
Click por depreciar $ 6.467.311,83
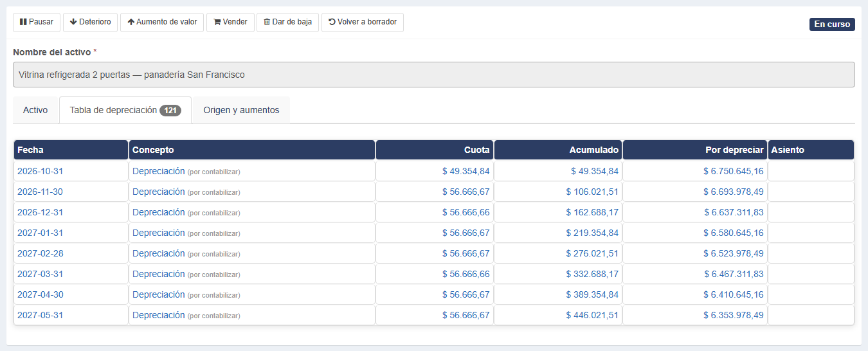[x=734, y=274]
